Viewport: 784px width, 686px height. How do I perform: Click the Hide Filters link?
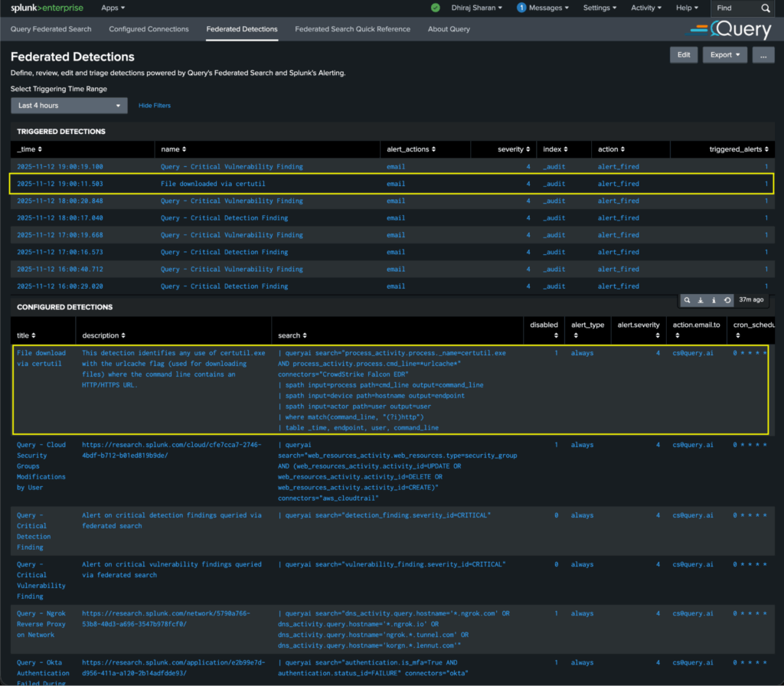(154, 105)
